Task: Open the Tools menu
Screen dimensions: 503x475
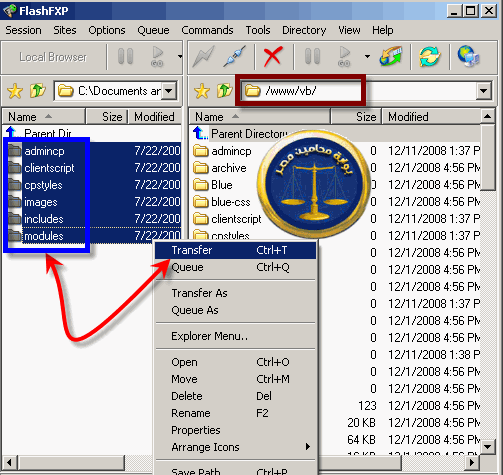Action: [258, 30]
